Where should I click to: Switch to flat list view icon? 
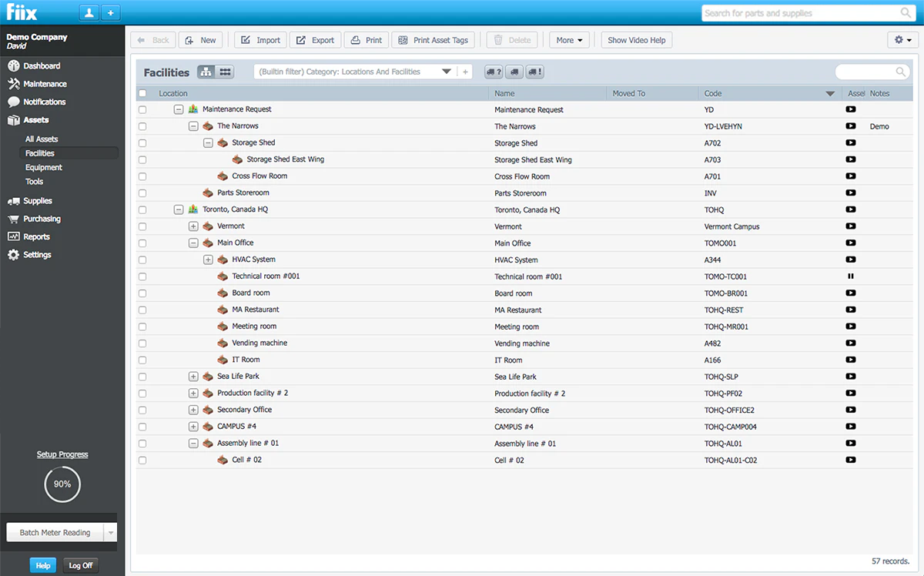click(225, 72)
